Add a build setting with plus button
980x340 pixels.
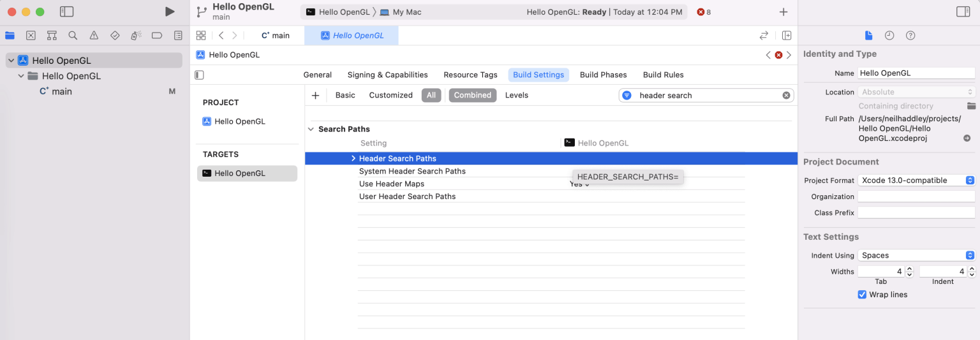tap(315, 96)
